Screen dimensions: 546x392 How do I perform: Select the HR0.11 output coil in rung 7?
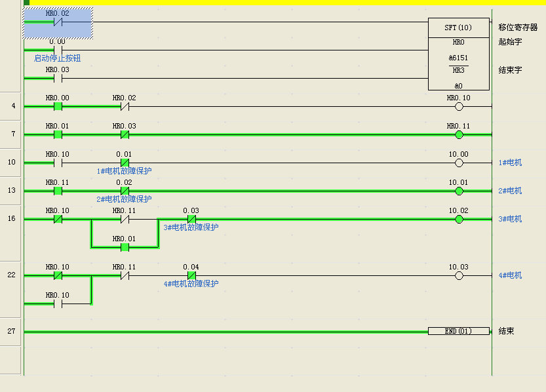tap(459, 135)
